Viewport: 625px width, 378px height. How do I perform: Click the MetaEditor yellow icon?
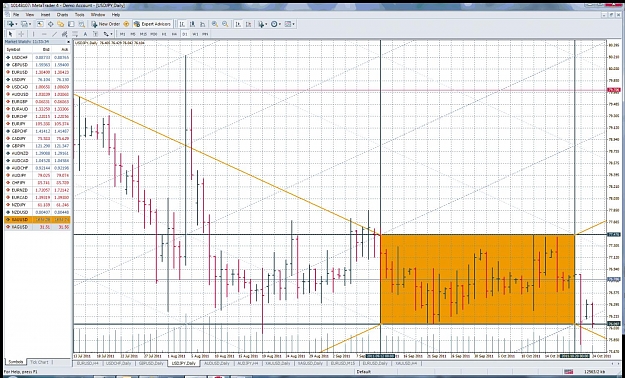[126, 24]
